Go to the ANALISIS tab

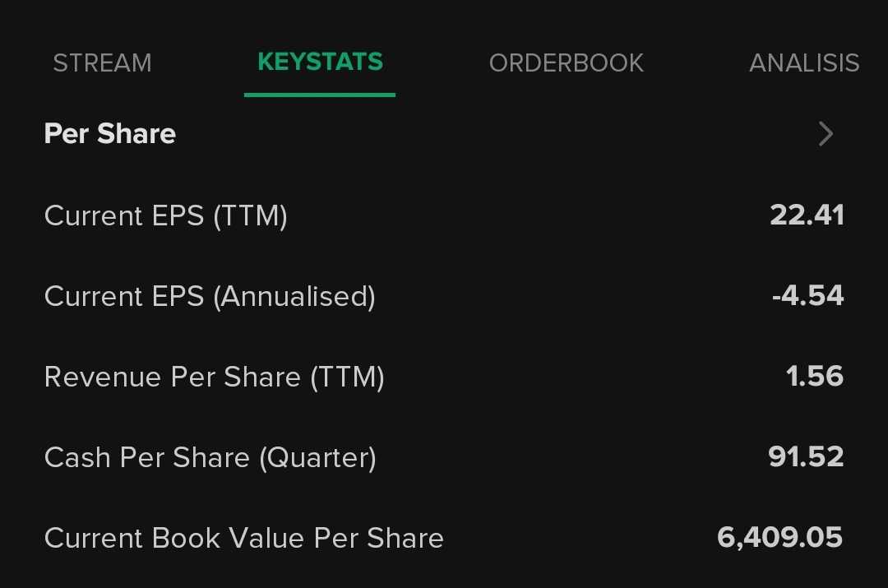803,63
